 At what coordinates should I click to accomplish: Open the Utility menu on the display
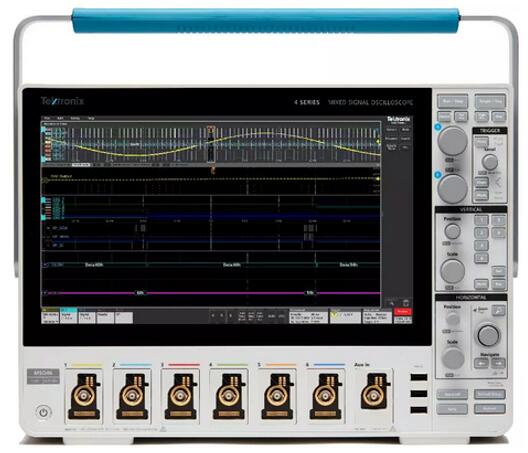pyautogui.click(x=75, y=118)
